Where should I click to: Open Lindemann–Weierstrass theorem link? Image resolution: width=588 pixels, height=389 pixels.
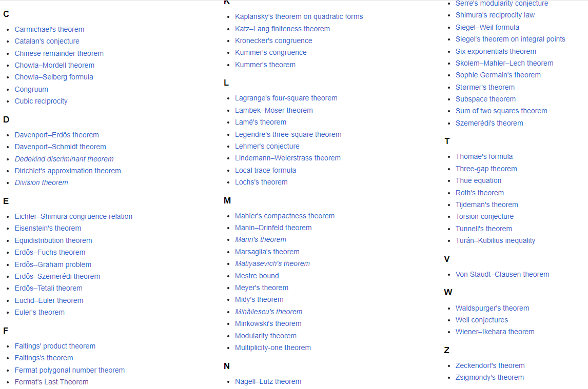(x=287, y=158)
